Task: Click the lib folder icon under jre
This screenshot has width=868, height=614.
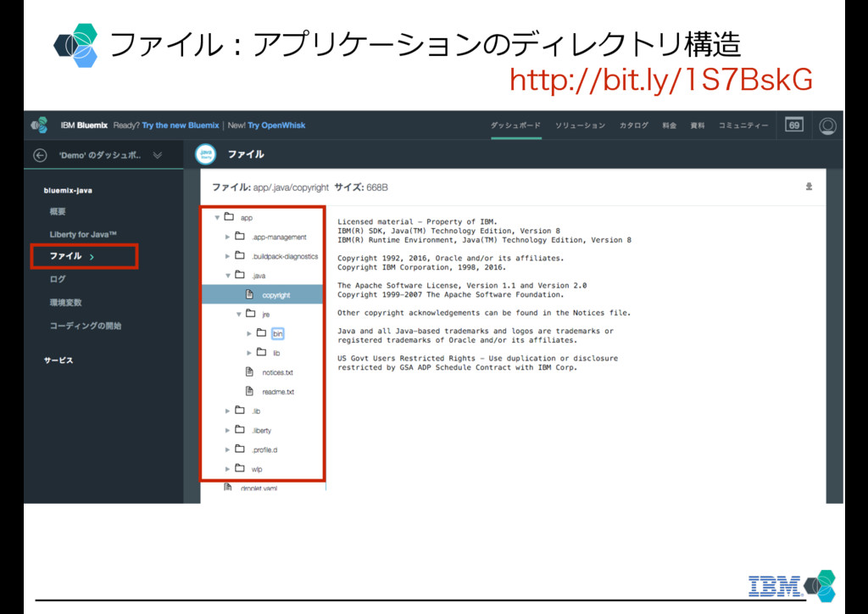Action: coord(261,352)
